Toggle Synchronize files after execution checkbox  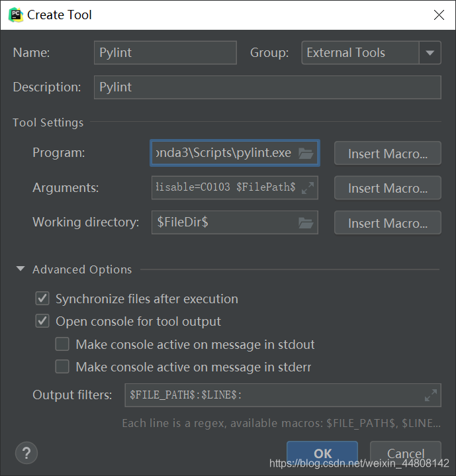tap(42, 299)
